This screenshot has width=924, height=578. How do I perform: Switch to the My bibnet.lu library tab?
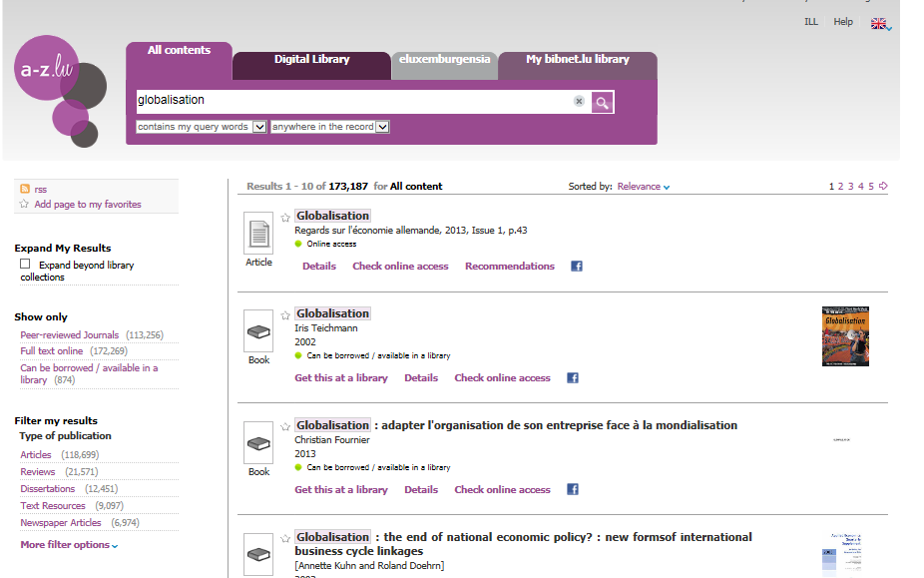click(x=577, y=60)
